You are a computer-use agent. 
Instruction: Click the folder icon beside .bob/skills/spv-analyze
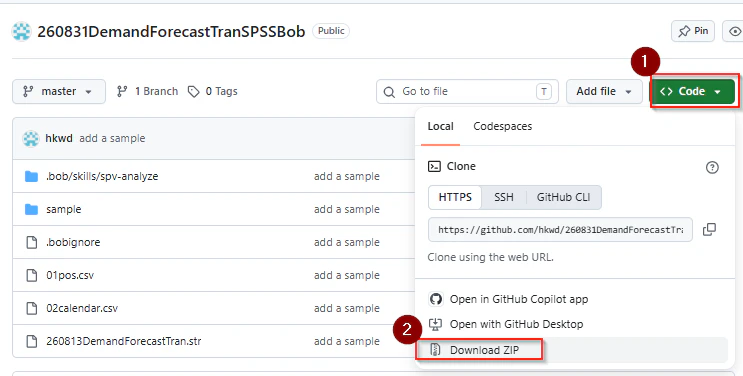pos(31,176)
